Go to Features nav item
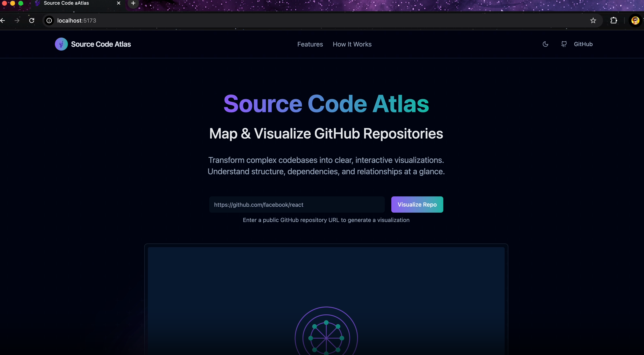The height and width of the screenshot is (355, 644). [310, 44]
